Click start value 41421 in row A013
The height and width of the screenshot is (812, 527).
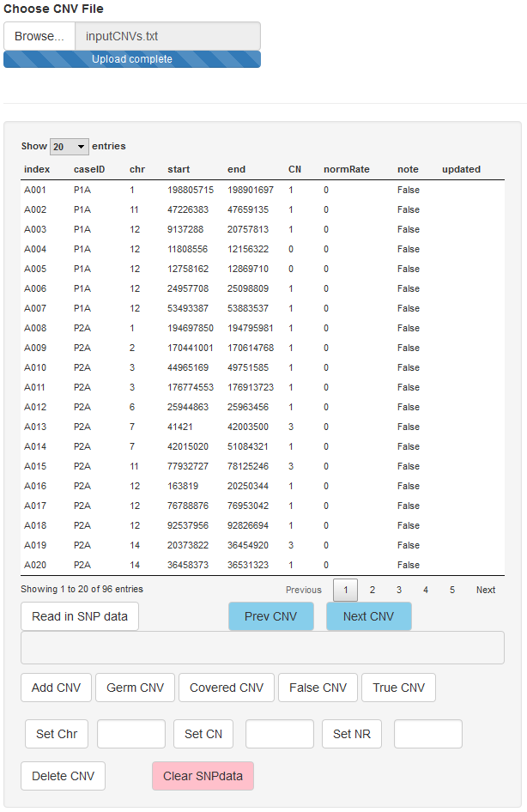point(179,427)
